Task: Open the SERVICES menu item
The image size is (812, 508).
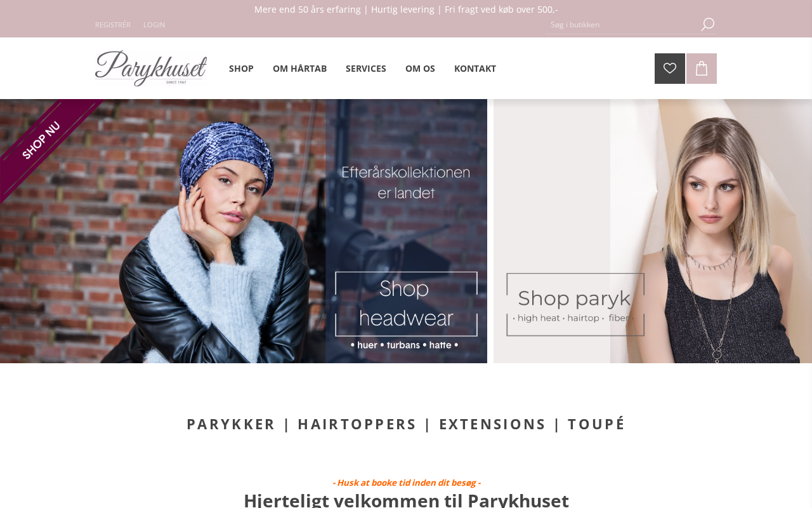Action: (x=366, y=69)
